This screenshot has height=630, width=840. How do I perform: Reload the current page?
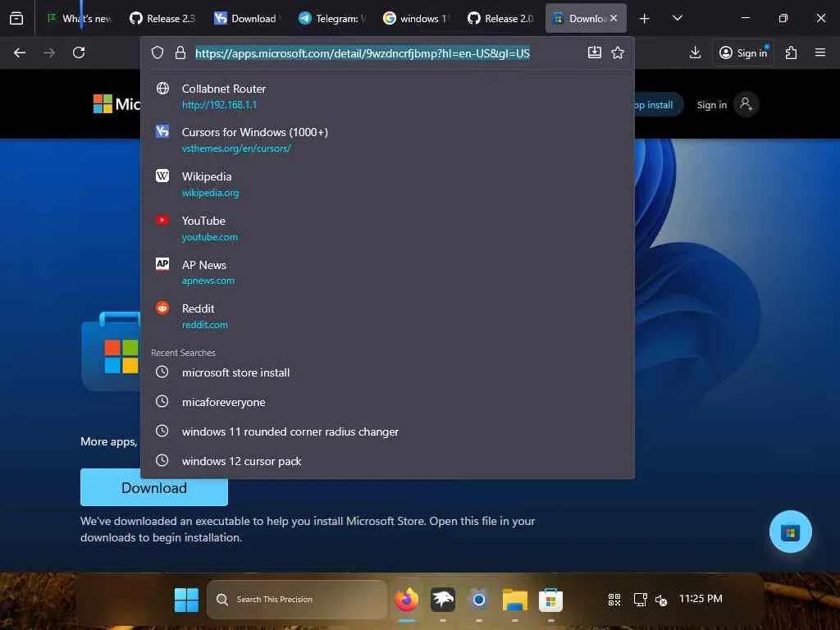79,52
